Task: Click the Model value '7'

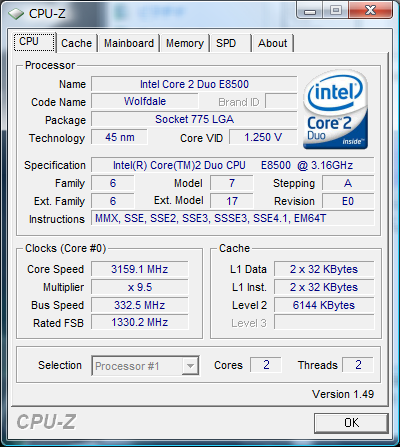Action: 232,183
